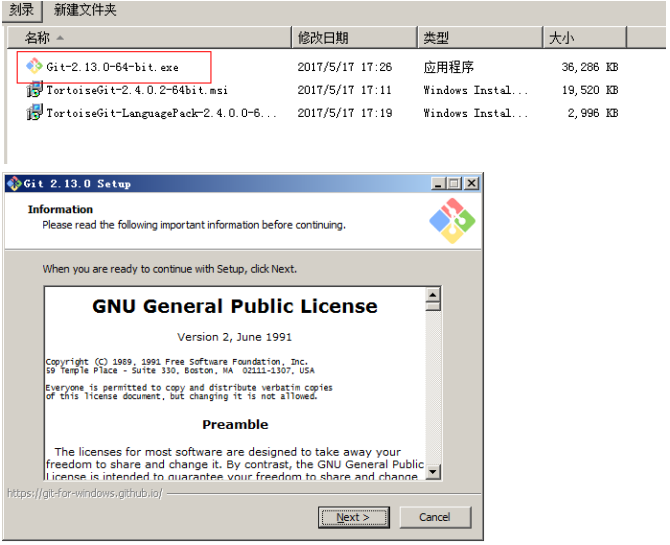Click the 刻录 toolbar button
The image size is (670, 545).
[x=21, y=10]
